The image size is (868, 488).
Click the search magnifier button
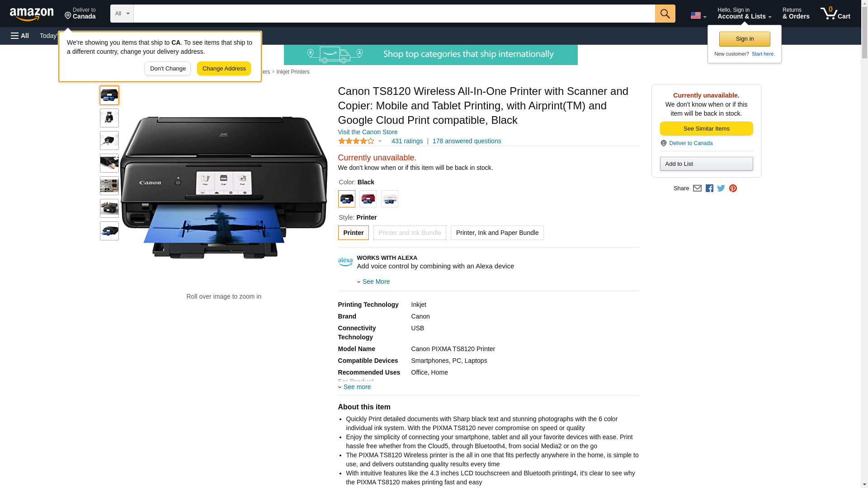coord(665,14)
